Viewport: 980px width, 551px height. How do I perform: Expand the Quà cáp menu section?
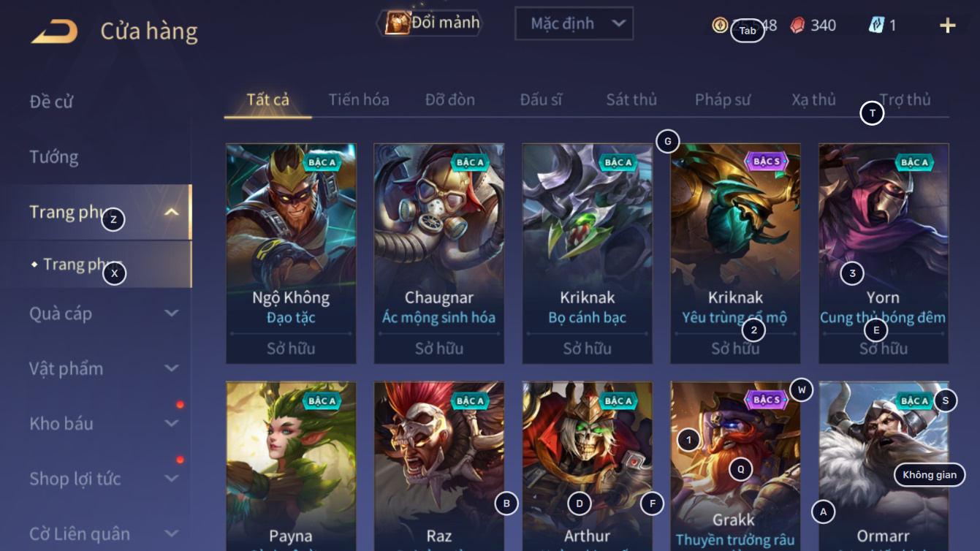[x=172, y=313]
